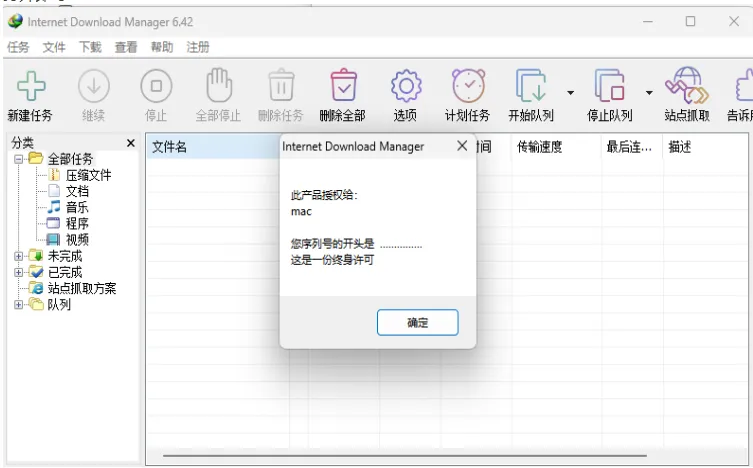Open Options (选项) gear icon
This screenshot has width=753, height=468.
(406, 86)
